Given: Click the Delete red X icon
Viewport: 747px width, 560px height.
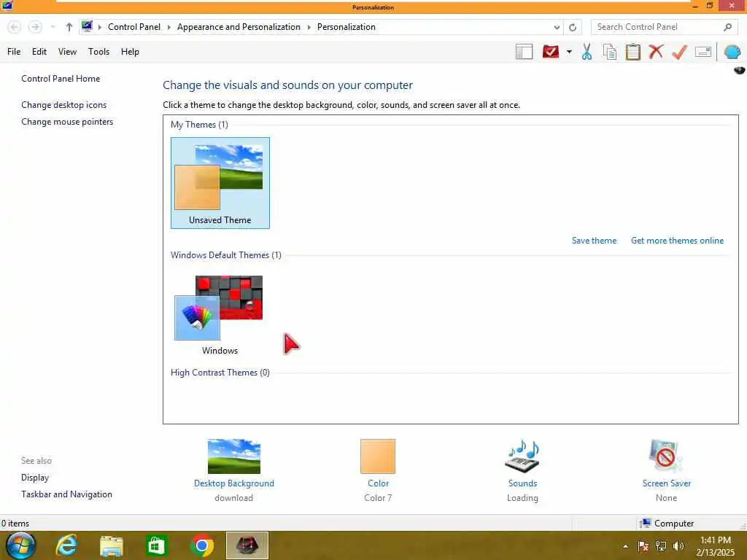Looking at the screenshot, I should pyautogui.click(x=656, y=52).
